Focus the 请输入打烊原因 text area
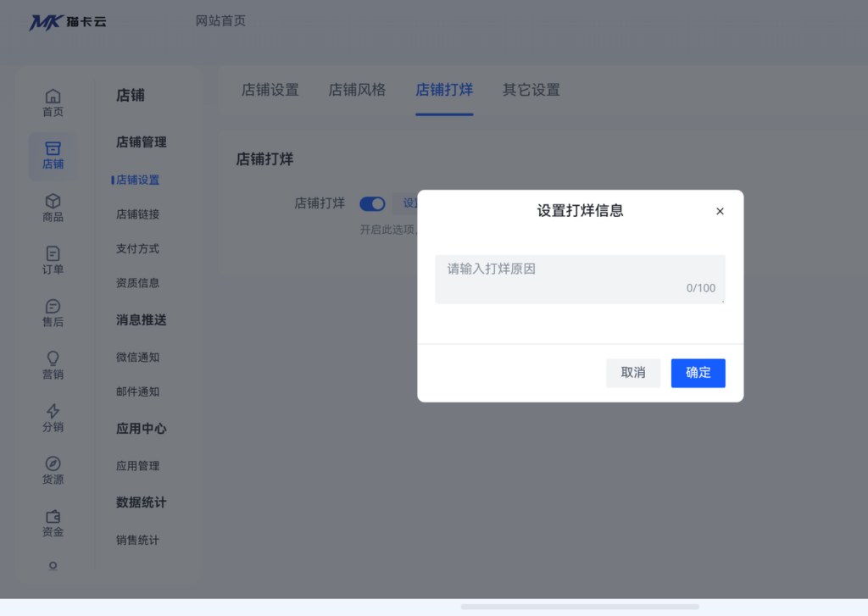This screenshot has height=616, width=868. pos(580,280)
